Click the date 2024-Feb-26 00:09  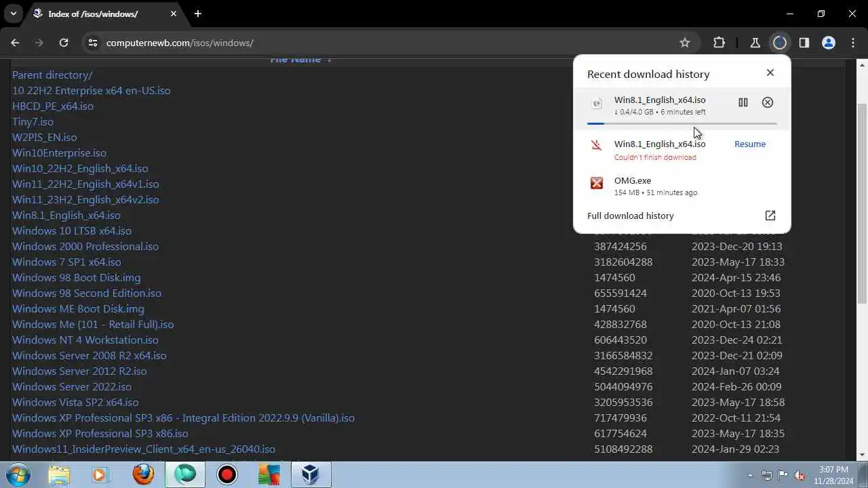[736, 387]
